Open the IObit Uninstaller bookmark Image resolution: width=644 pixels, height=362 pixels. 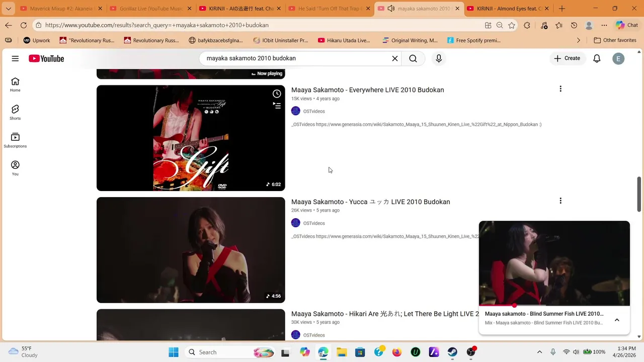pos(281,40)
